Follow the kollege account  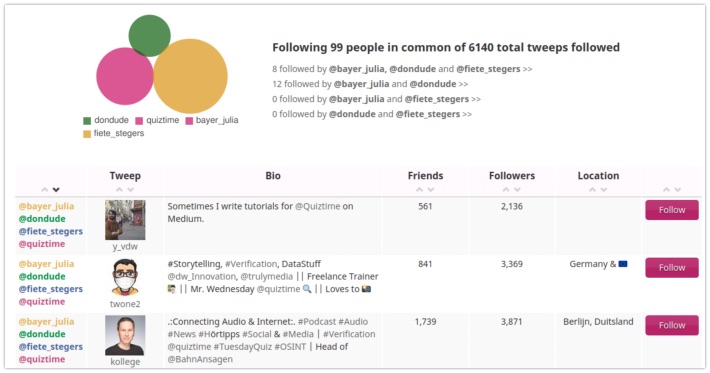[672, 325]
